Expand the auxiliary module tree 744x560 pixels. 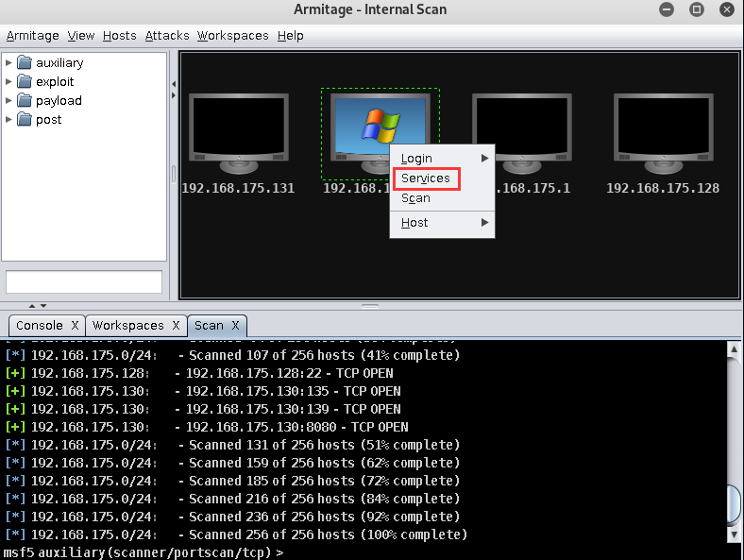tap(8, 62)
